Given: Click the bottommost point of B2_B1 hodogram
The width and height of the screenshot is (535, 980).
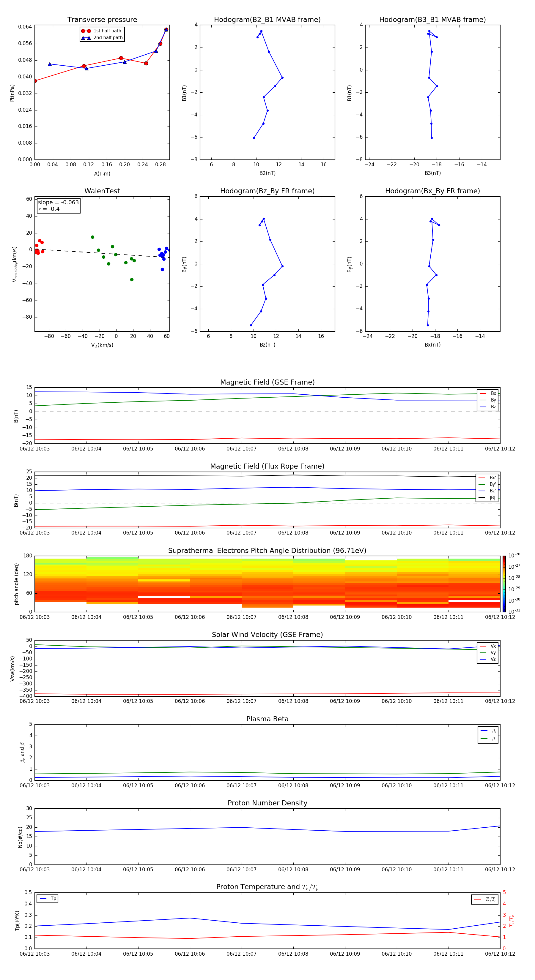Looking at the screenshot, I should 254,138.
